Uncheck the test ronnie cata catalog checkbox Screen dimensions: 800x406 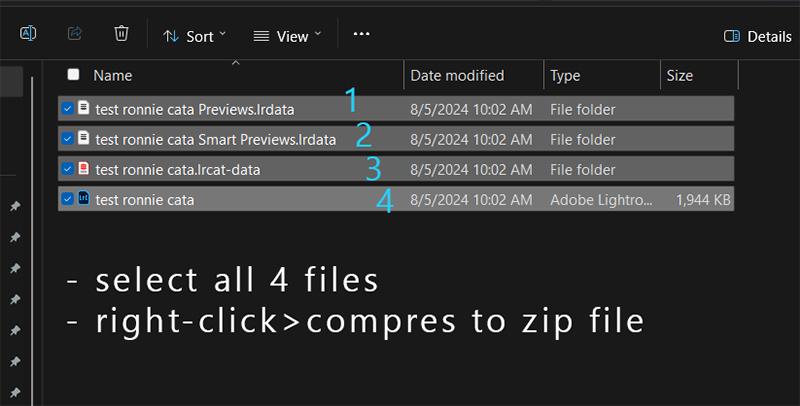click(67, 199)
